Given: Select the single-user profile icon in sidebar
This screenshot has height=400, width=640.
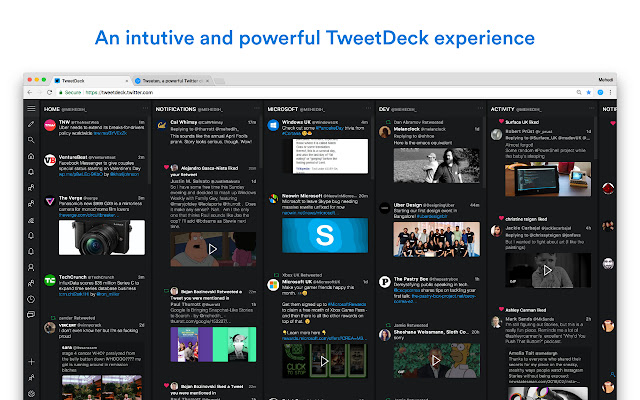Looking at the screenshot, I should 31,267.
